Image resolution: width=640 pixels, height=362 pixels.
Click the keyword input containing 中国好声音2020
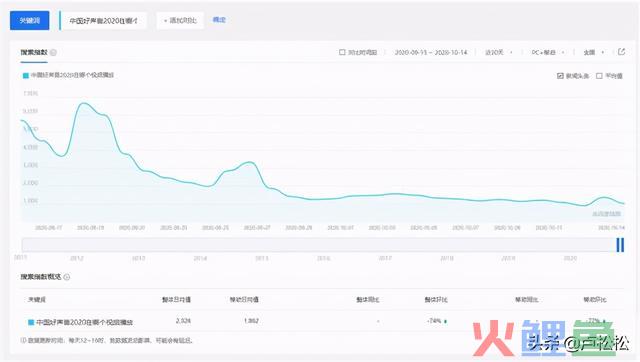103,20
